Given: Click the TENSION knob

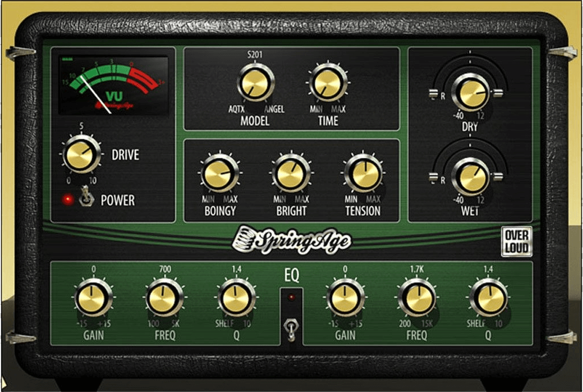Looking at the screenshot, I should [x=363, y=173].
